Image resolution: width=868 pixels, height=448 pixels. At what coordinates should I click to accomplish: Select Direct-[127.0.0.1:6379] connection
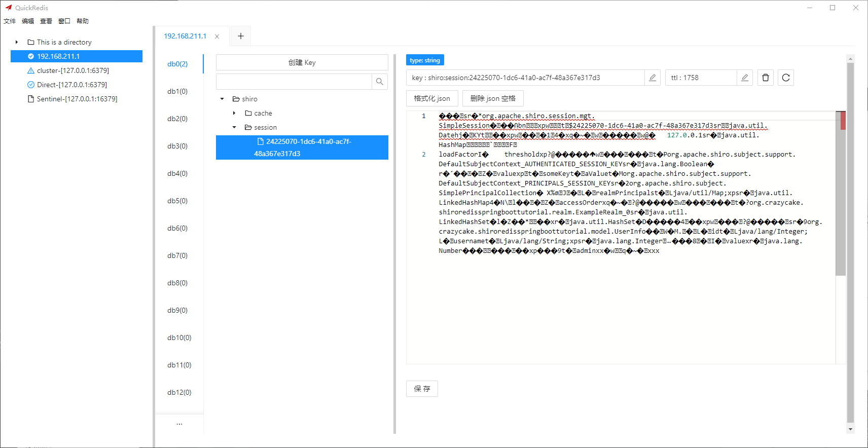coord(71,85)
